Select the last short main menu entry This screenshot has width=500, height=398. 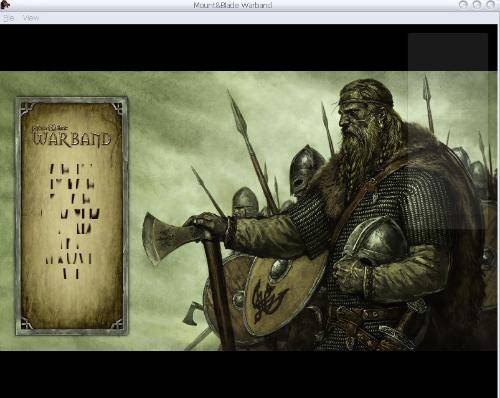coord(71,274)
